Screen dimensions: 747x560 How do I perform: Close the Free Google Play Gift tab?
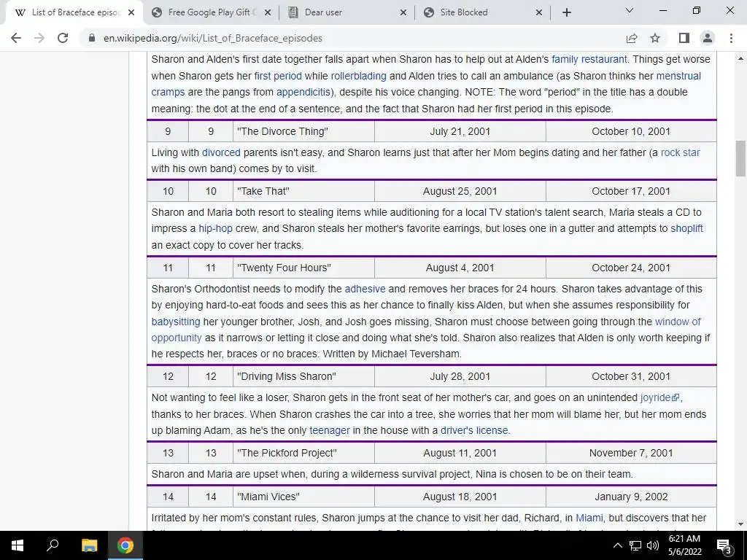pyautogui.click(x=268, y=12)
